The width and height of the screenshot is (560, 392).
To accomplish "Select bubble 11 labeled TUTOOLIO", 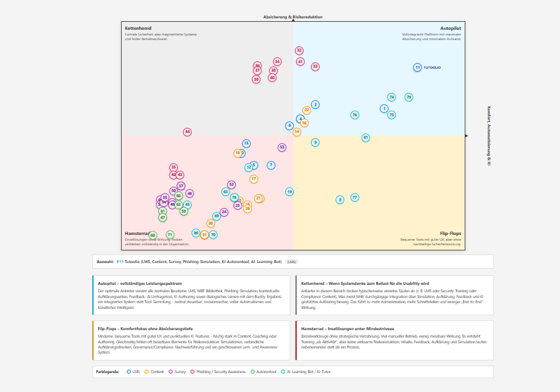I will pos(417,68).
